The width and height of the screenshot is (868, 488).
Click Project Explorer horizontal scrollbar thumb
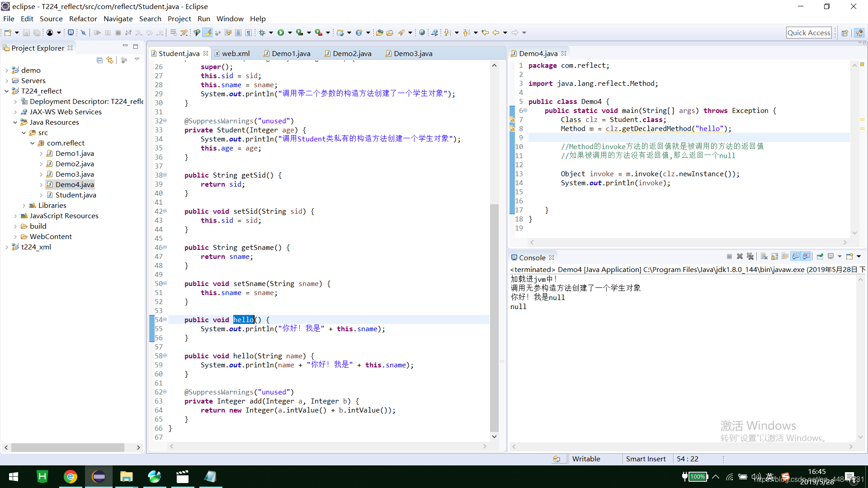point(68,447)
